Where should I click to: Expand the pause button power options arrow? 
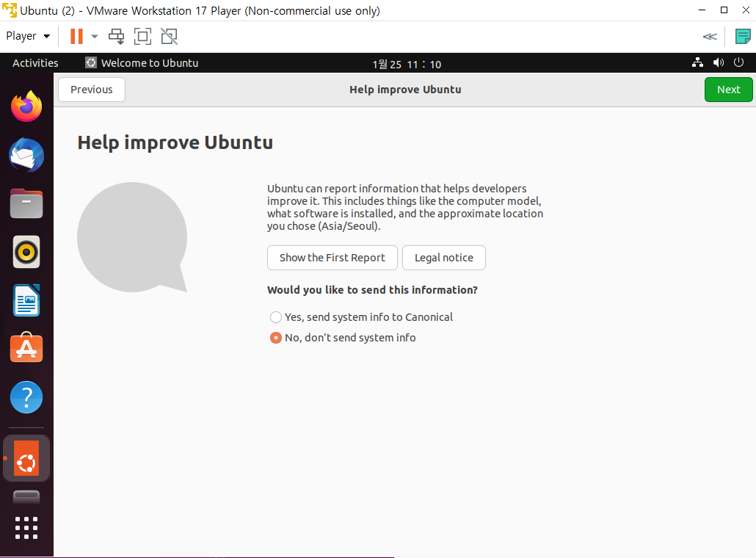pyautogui.click(x=95, y=36)
